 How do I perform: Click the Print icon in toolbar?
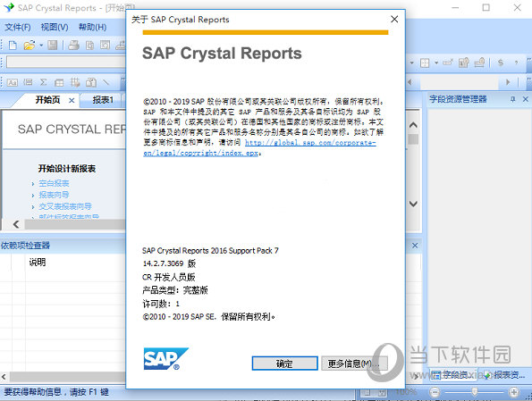73,46
